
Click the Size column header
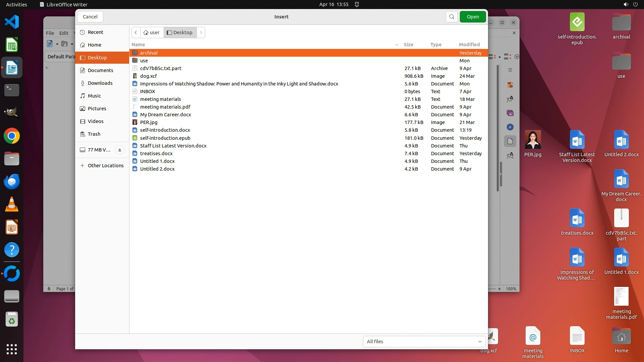pos(408,45)
